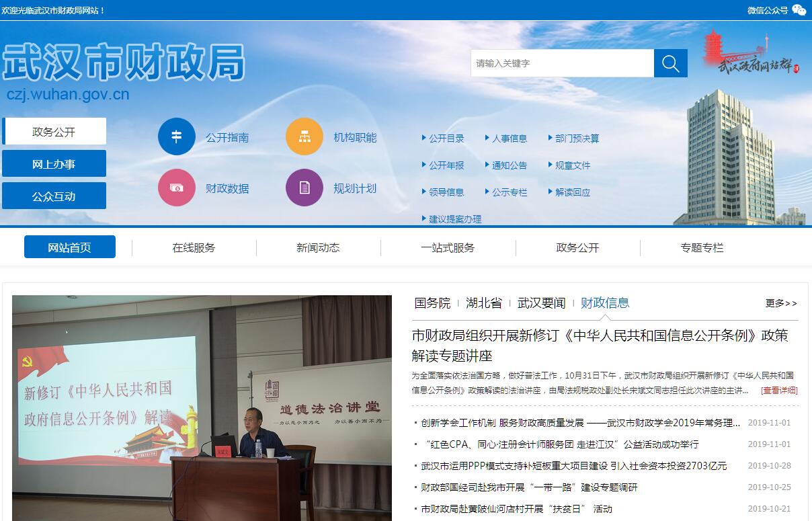Click the 规划计划 text label
This screenshot has height=521, width=812.
(x=355, y=188)
